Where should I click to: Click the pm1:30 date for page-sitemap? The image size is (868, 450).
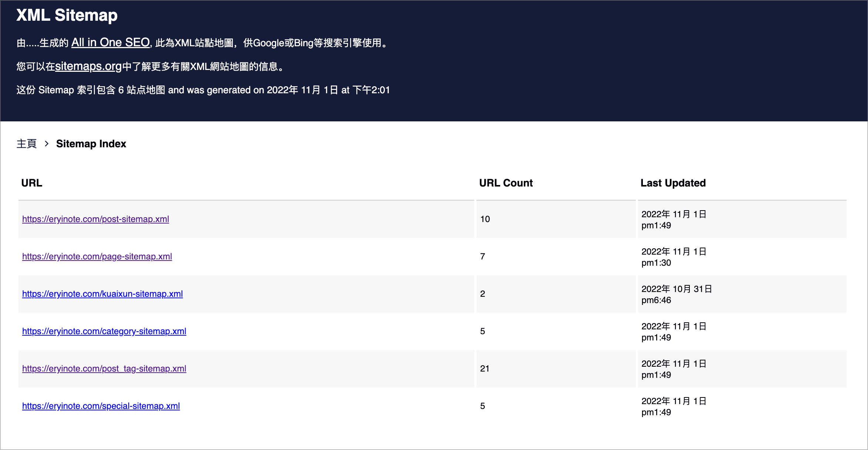pyautogui.click(x=674, y=257)
